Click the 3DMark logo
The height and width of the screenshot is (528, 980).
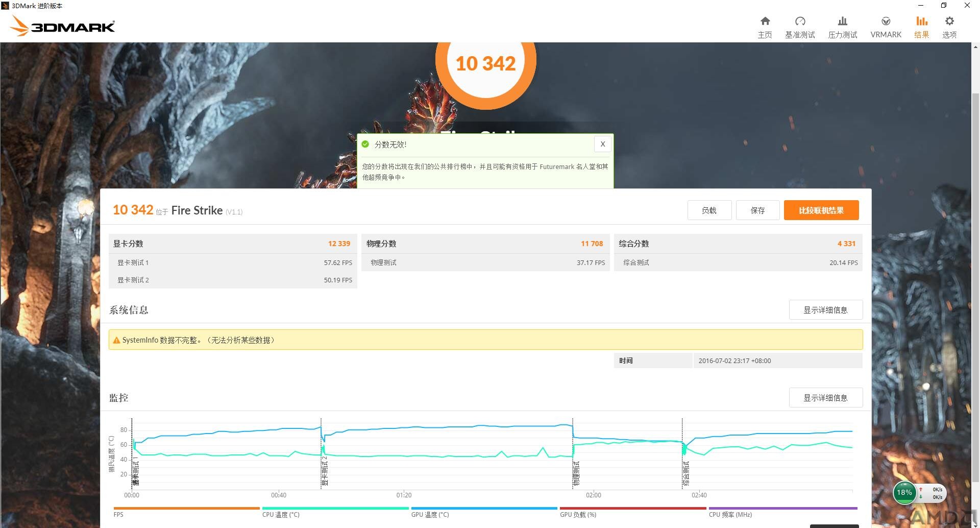(63, 26)
